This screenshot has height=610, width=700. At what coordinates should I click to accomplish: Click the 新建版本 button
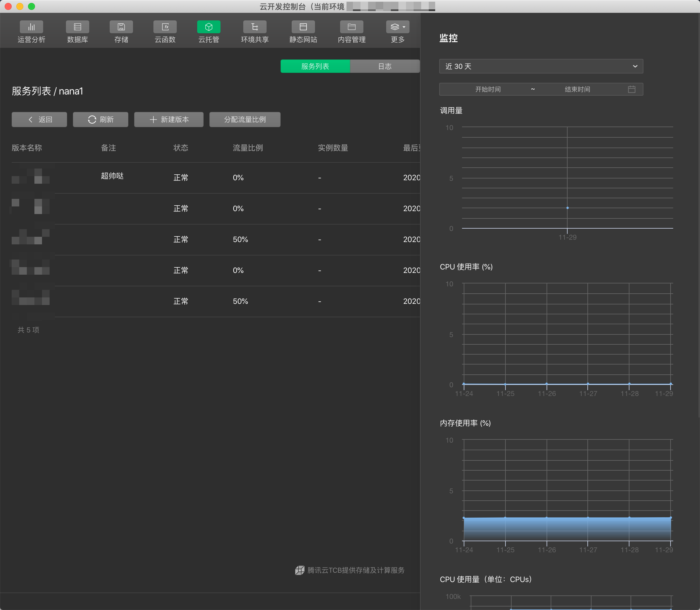click(x=169, y=120)
